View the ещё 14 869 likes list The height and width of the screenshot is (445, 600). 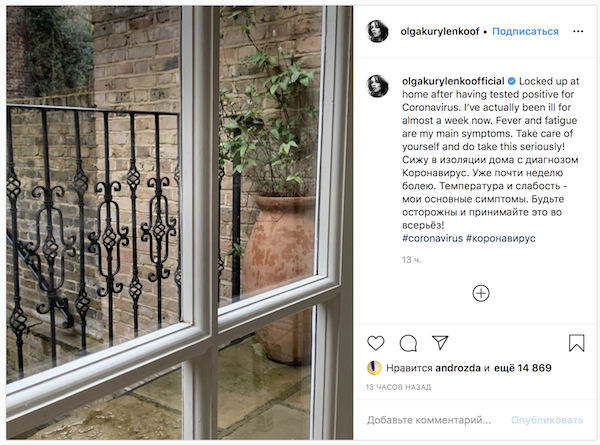[x=523, y=368]
